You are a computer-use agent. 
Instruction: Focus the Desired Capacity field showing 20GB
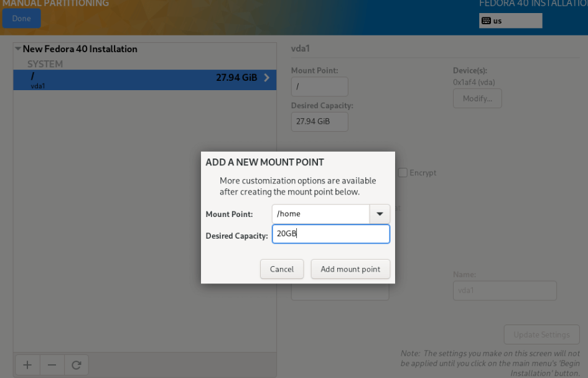(x=331, y=234)
